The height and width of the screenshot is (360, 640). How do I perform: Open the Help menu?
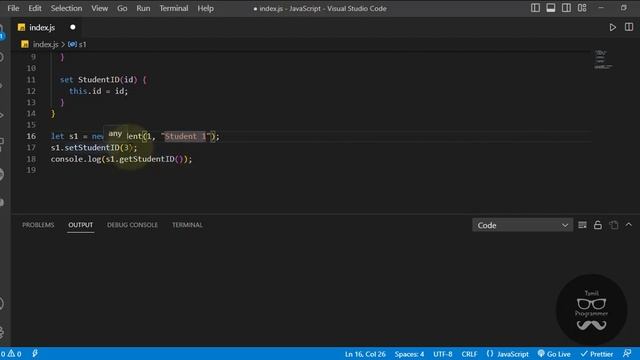(x=205, y=8)
